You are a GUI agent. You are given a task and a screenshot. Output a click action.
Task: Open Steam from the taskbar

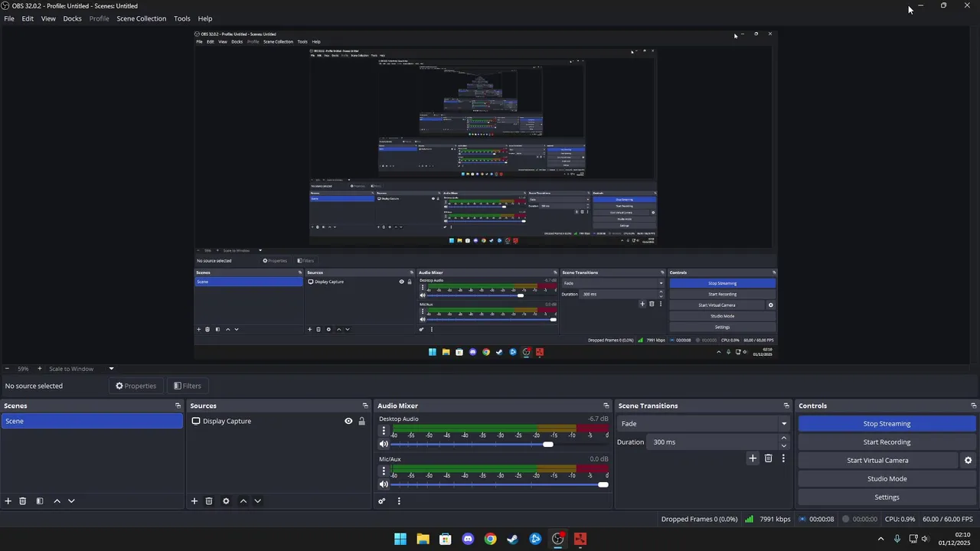tap(513, 539)
